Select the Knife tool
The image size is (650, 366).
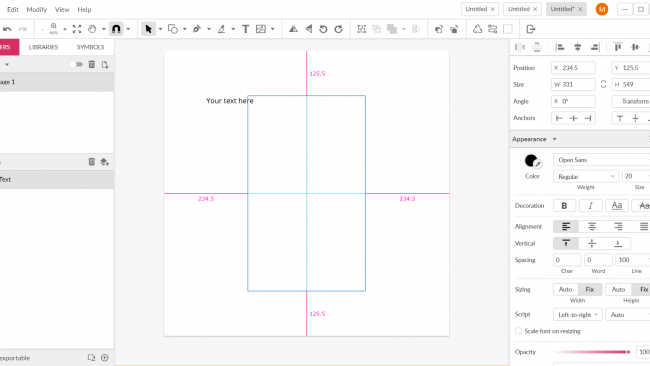pyautogui.click(x=221, y=29)
